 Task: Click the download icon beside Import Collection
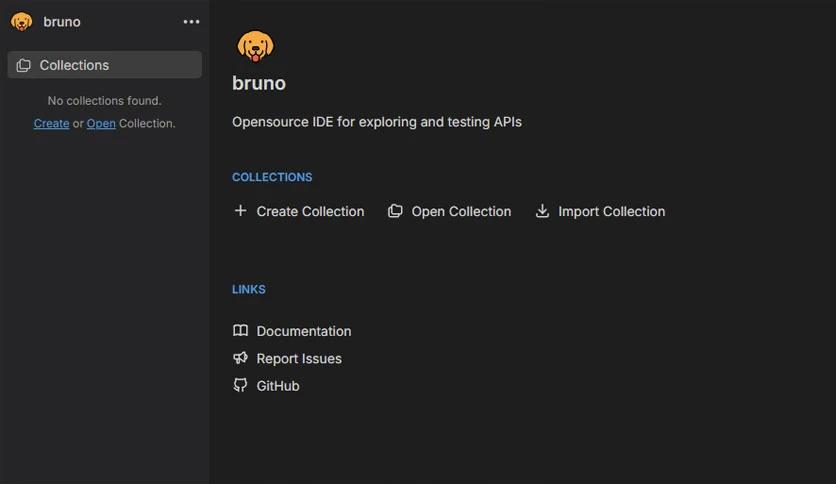coord(542,211)
